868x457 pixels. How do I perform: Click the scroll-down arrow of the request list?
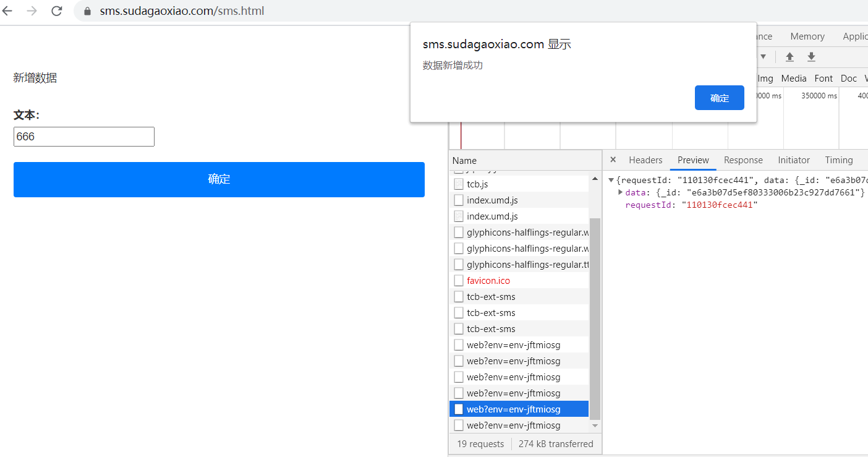(x=595, y=425)
